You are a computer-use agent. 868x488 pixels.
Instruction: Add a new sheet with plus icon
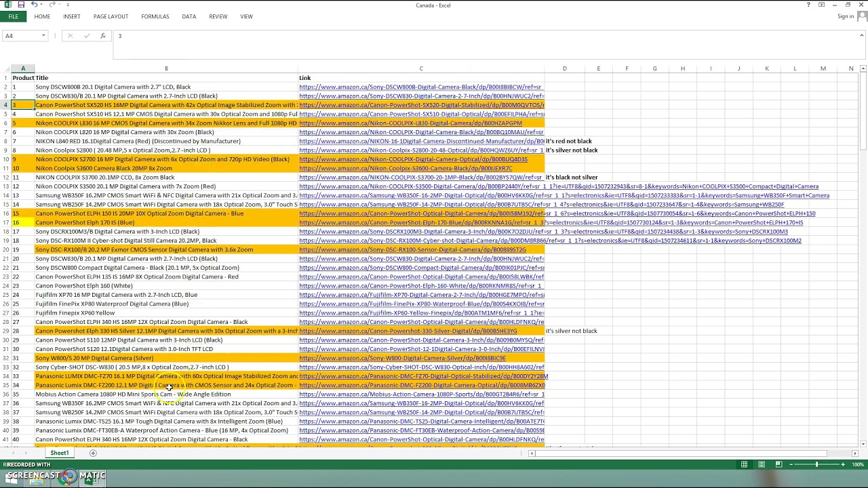point(93,453)
